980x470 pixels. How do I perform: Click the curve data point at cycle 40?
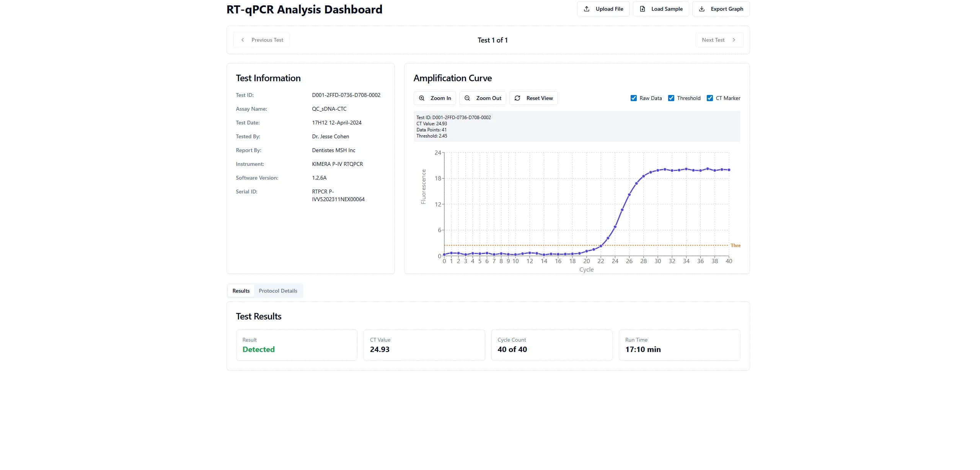coord(729,170)
